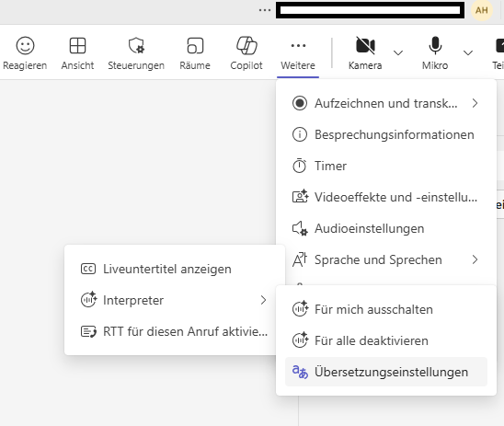Click the Für mich ausschalten interpreter icon
Screen dimensions: 504x426
(x=300, y=308)
